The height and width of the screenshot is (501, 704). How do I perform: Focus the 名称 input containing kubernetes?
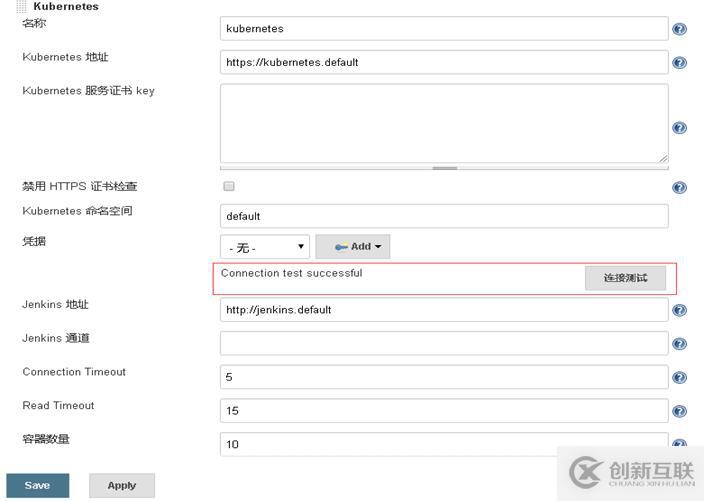click(444, 29)
